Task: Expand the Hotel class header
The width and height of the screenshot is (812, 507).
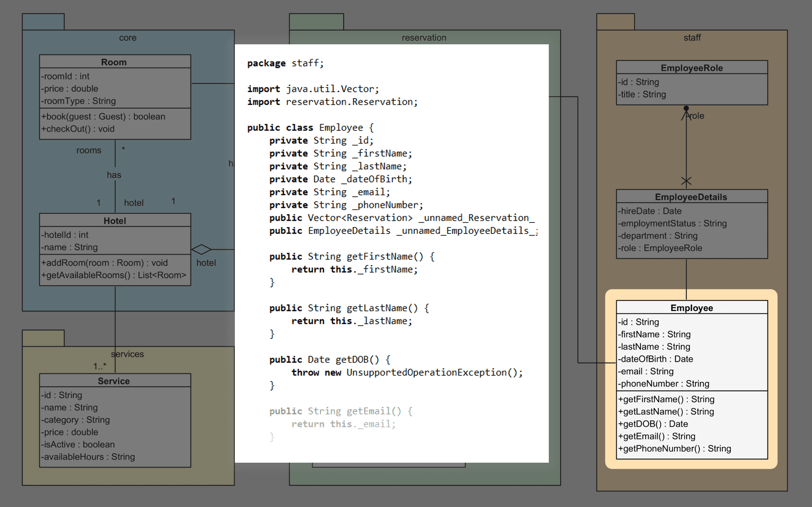Action: [114, 221]
